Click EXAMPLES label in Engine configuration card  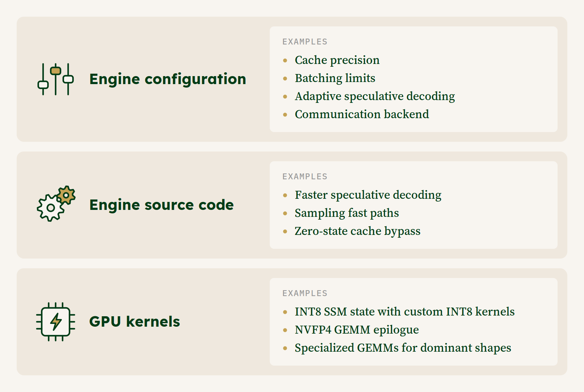(305, 42)
